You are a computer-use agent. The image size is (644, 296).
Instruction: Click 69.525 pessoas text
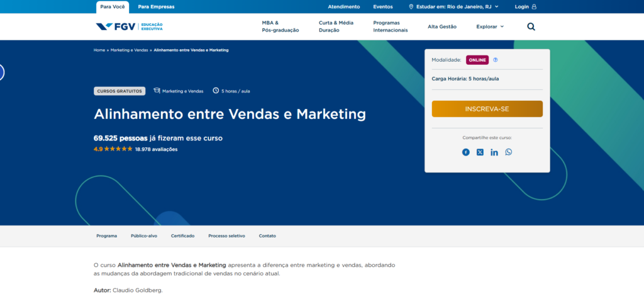coord(120,138)
